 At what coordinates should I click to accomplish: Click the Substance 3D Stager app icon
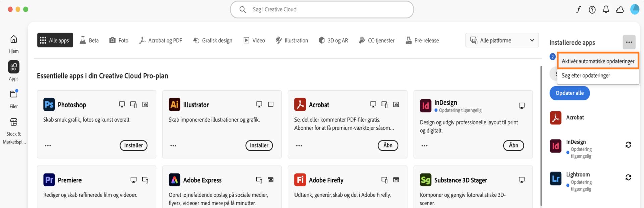426,180
